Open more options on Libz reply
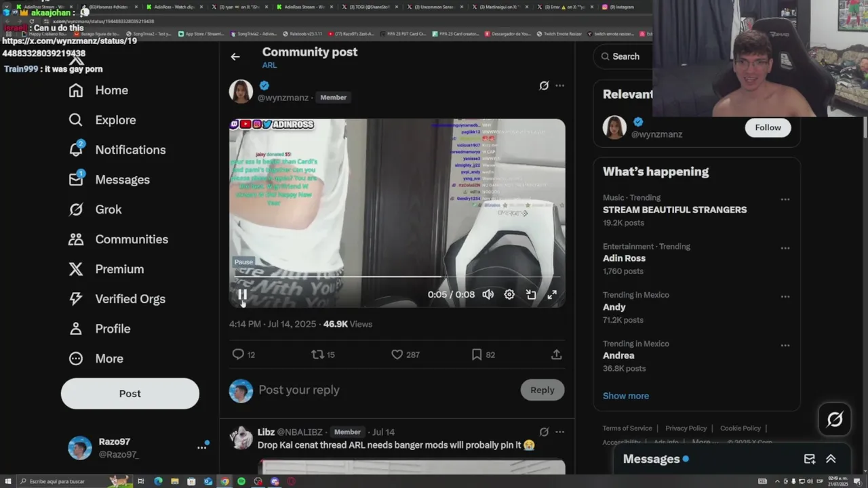 [x=559, y=432]
